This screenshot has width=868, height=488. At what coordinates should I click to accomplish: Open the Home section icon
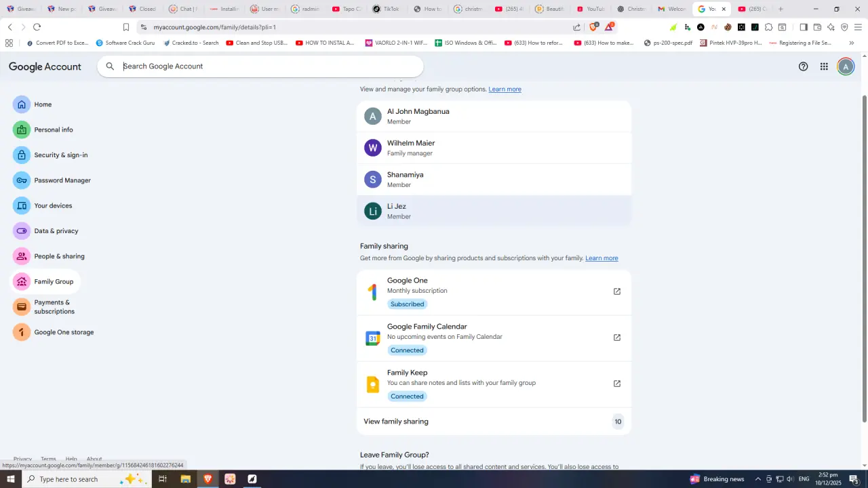click(22, 104)
